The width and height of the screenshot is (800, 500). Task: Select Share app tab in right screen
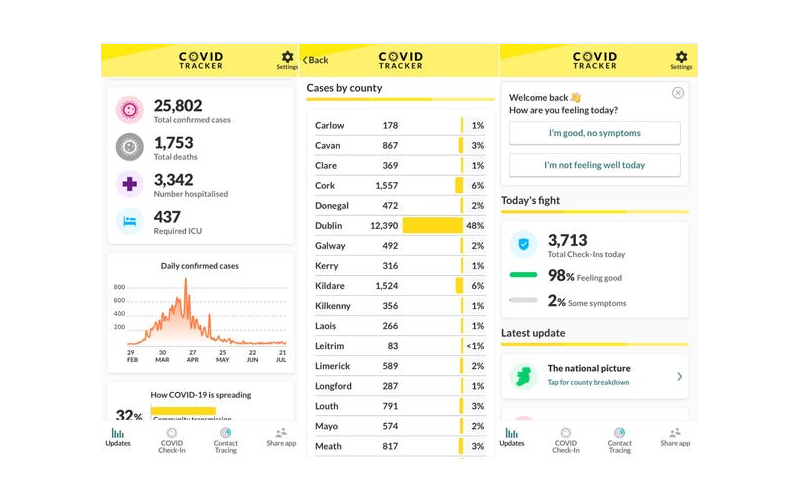(675, 438)
